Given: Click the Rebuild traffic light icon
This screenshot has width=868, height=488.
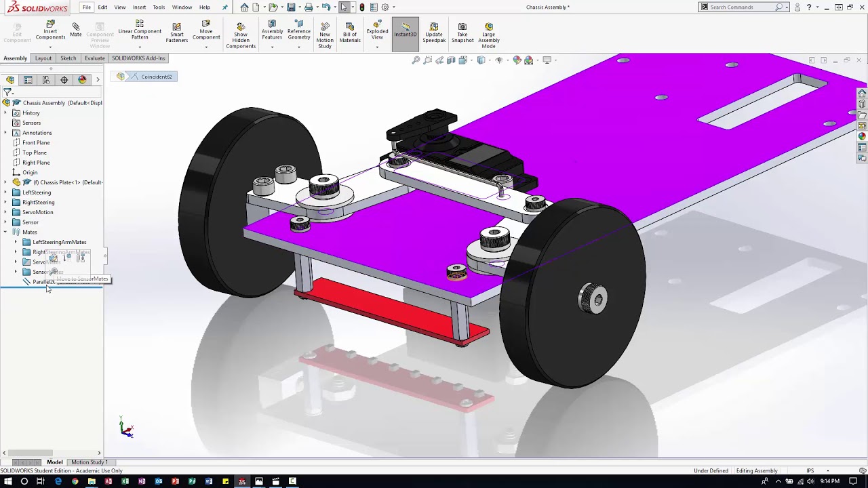Looking at the screenshot, I should (x=362, y=7).
